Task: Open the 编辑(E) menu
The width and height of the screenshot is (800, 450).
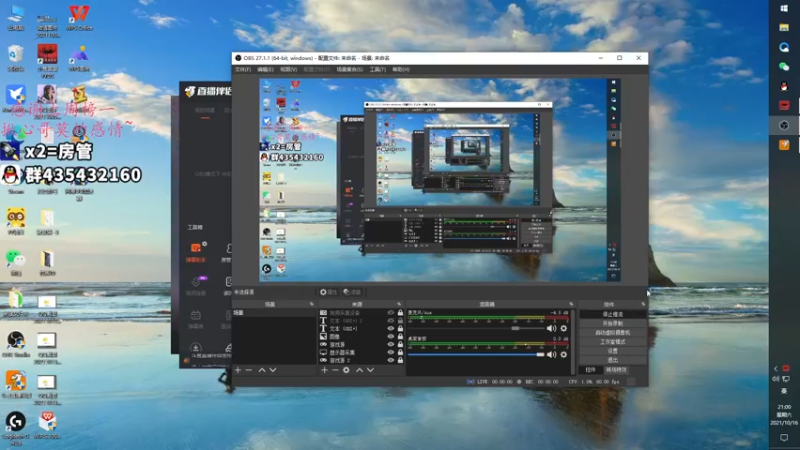Action: pos(265,69)
